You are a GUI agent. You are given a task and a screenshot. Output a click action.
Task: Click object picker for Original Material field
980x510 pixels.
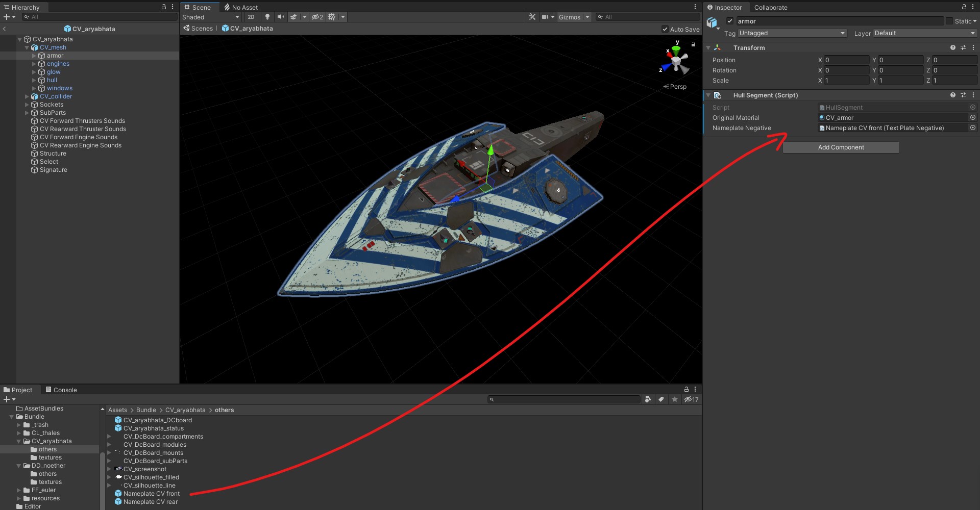click(972, 118)
